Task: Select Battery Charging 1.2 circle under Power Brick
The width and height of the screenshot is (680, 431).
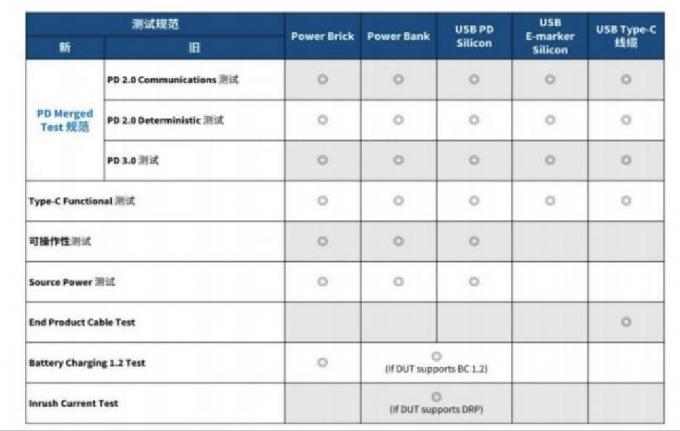Action: click(322, 362)
